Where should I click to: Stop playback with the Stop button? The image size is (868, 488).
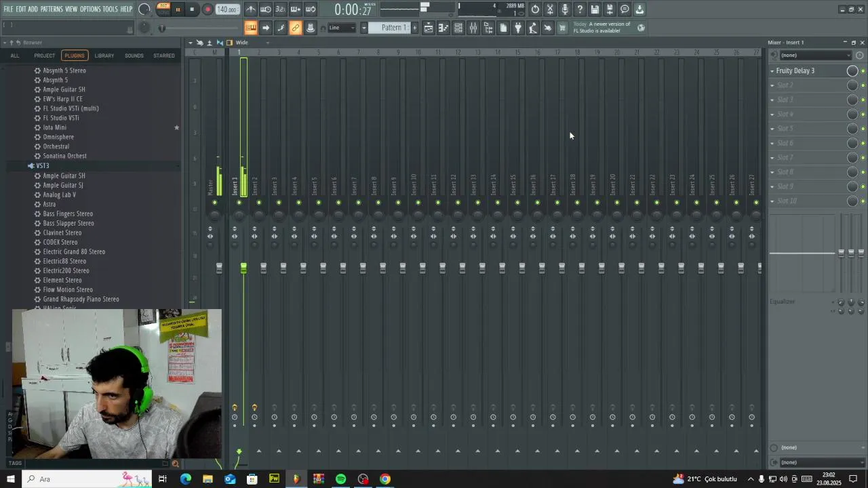(x=193, y=9)
